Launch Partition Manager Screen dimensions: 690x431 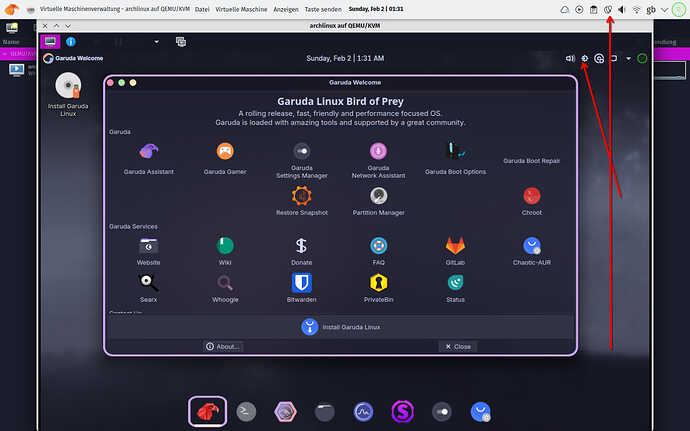[x=378, y=201]
